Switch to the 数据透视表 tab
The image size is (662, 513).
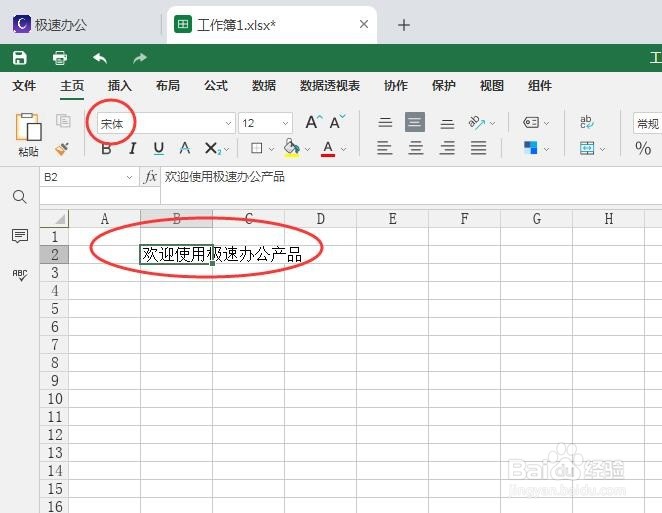pos(330,86)
